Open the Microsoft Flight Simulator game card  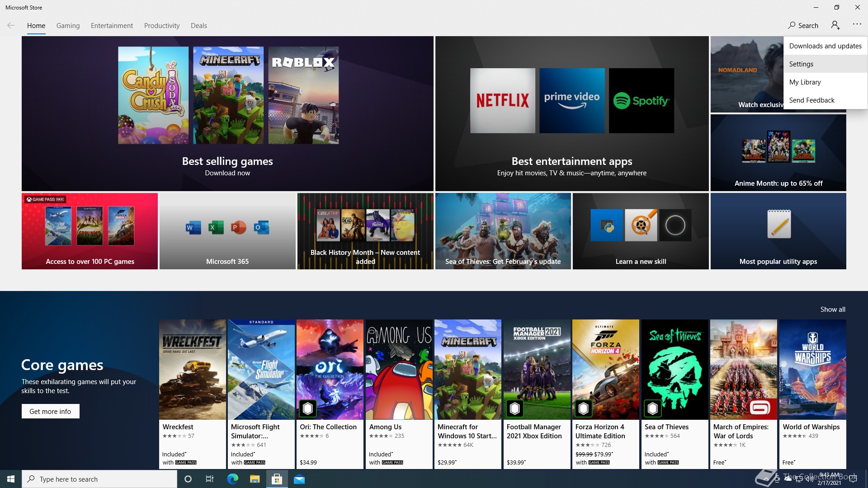pyautogui.click(x=261, y=394)
